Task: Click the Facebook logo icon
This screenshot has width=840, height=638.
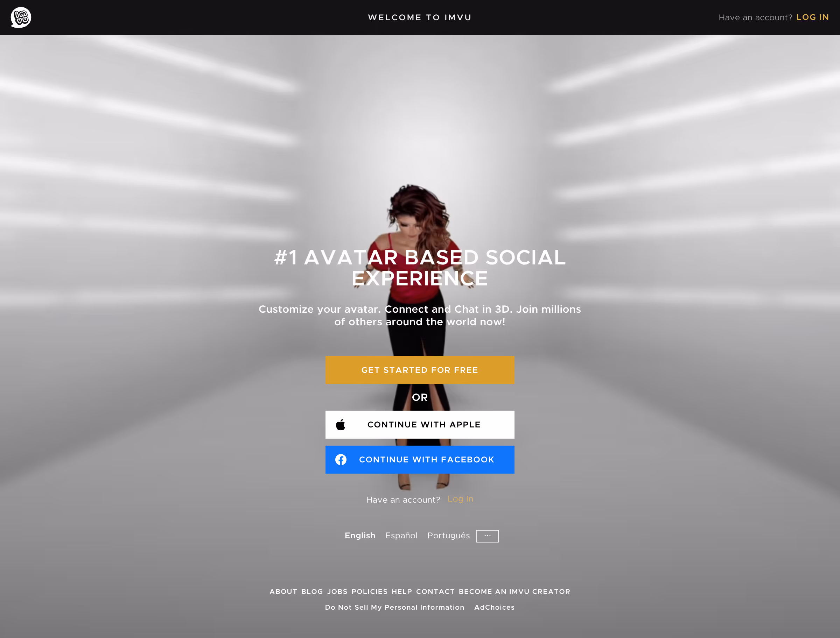Action: pyautogui.click(x=341, y=460)
